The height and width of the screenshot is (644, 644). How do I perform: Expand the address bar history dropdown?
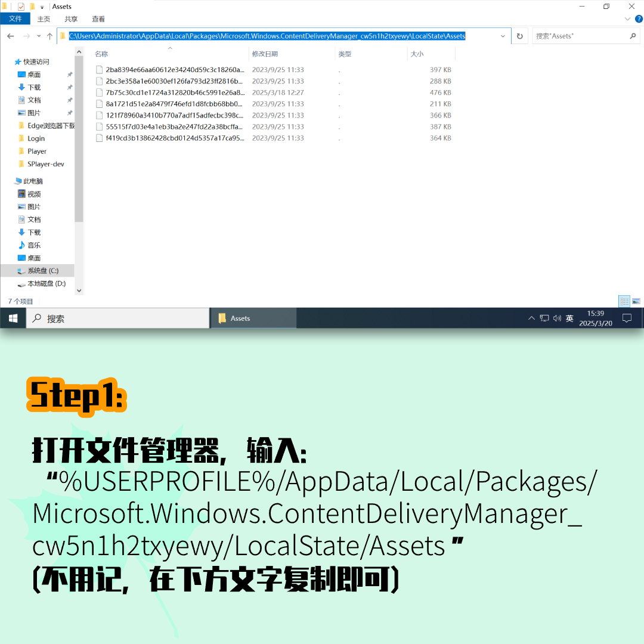[x=503, y=36]
